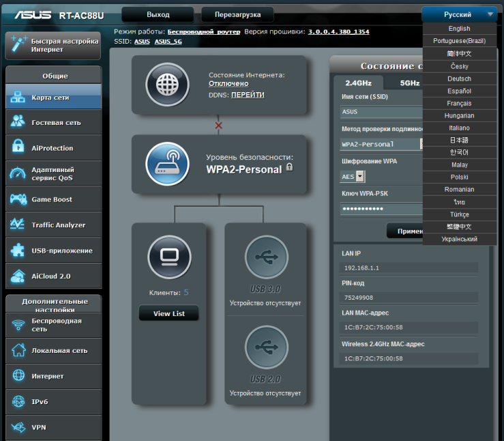504x441 pixels.
Task: Click the LAN MAC address value
Action: [409, 328]
